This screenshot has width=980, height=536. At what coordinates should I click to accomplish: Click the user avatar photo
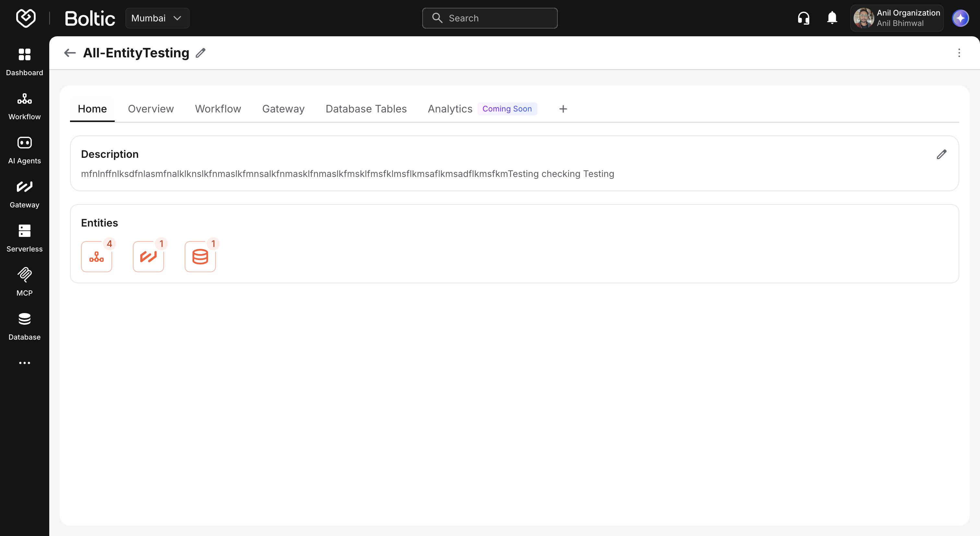pos(863,18)
